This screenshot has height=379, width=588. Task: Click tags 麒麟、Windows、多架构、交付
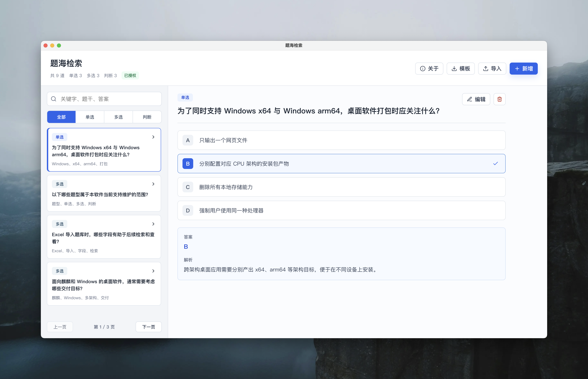point(80,298)
